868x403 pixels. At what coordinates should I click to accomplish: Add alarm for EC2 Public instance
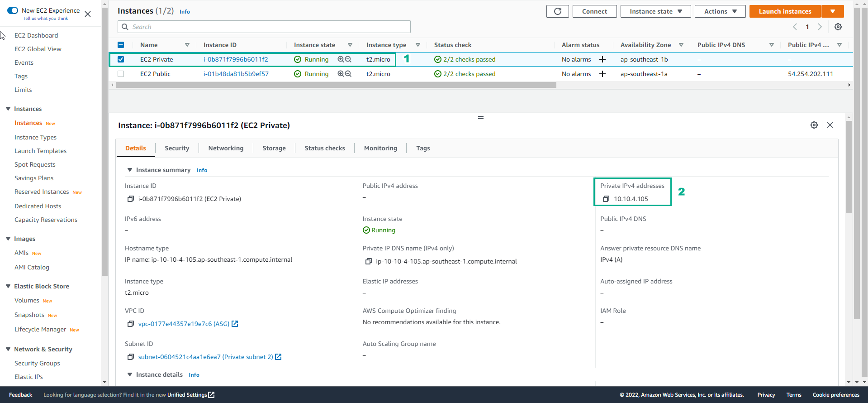(x=602, y=74)
